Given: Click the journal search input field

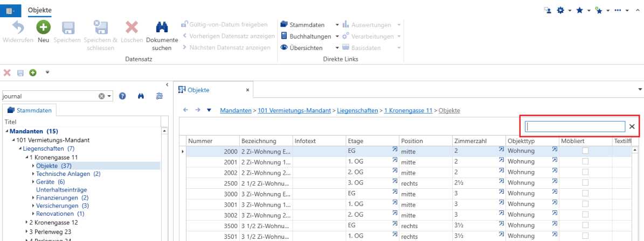Looking at the screenshot, I should 50,96.
